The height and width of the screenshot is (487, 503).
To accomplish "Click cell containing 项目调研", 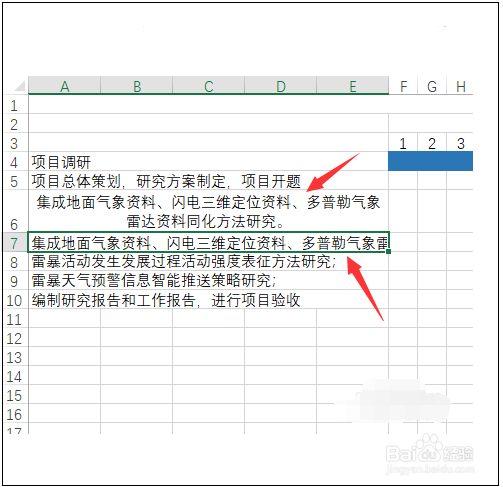I will pos(209,161).
